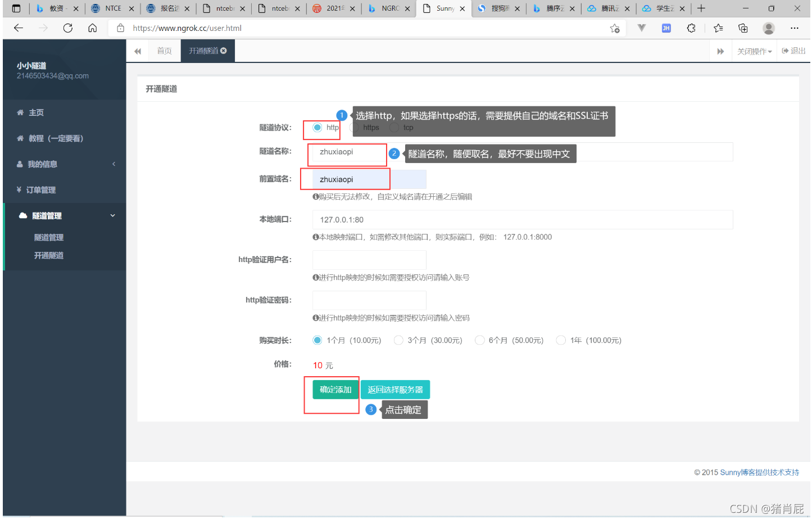812x519 pixels.
Task: Open the browser profile avatar
Action: tap(769, 28)
